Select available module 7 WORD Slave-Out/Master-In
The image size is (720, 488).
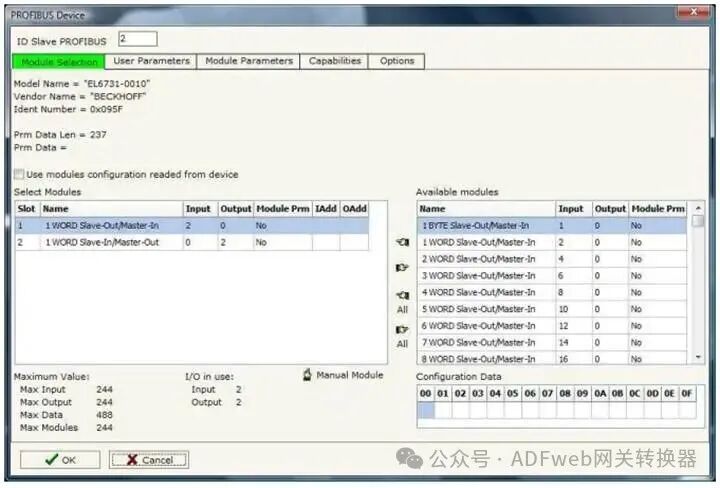click(552, 342)
